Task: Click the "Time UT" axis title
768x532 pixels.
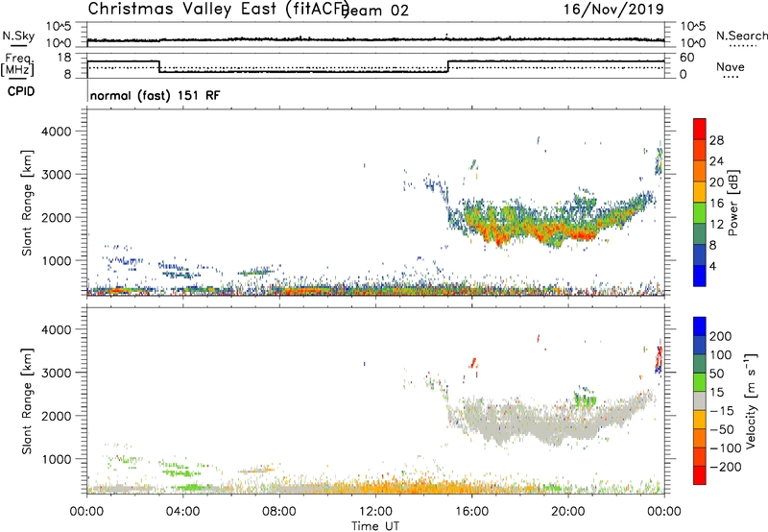Action: [375, 526]
